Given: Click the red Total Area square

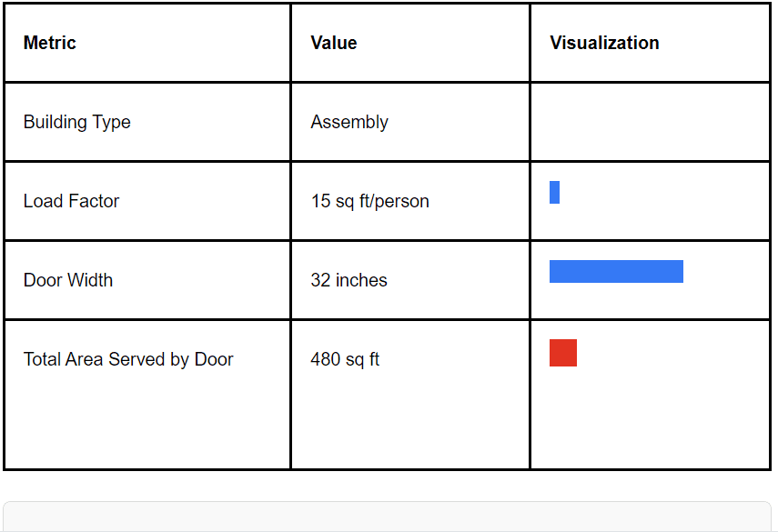Looking at the screenshot, I should (x=563, y=353).
